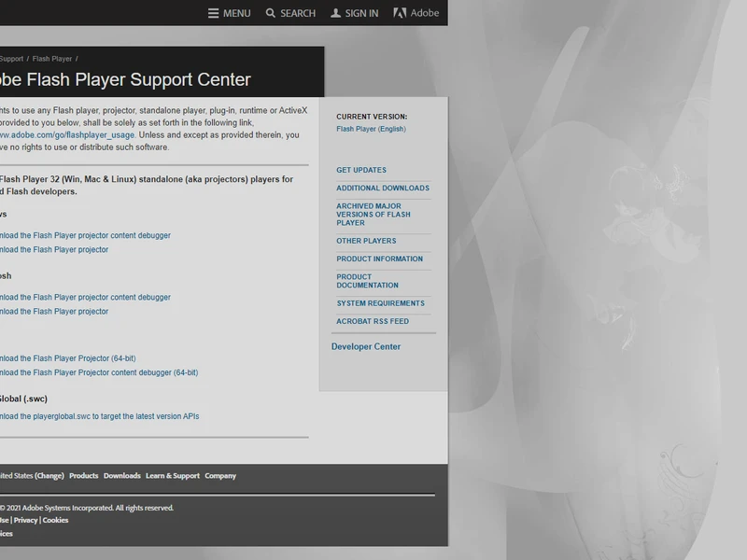Open the Privacy footer link

pos(26,520)
